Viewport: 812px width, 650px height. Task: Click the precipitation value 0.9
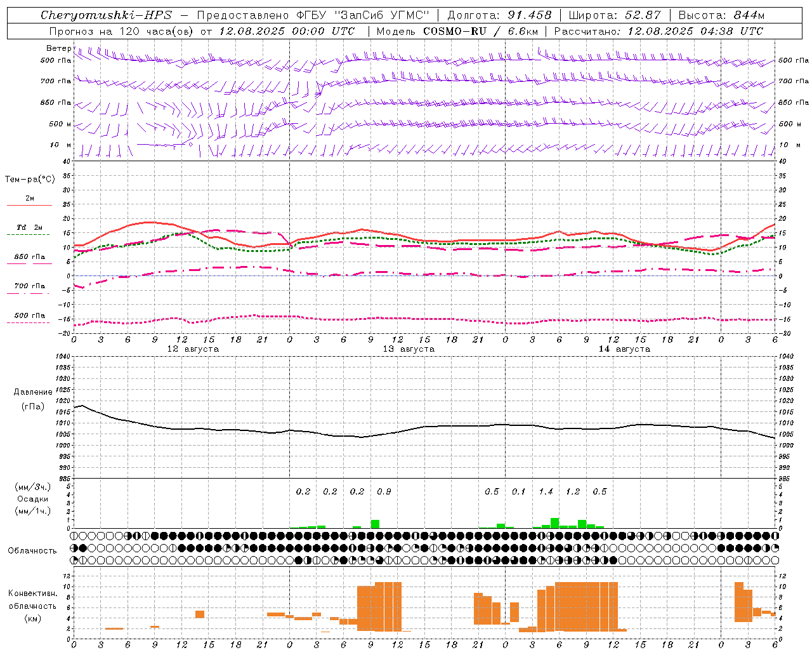coord(384,491)
